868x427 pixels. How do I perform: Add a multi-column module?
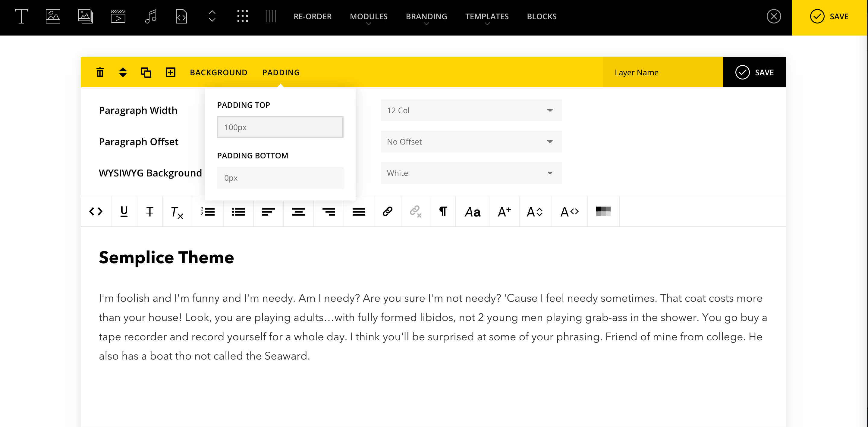pyautogui.click(x=270, y=16)
